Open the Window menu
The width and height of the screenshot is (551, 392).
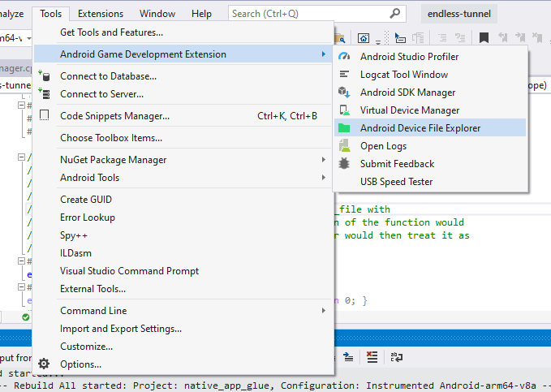157,14
